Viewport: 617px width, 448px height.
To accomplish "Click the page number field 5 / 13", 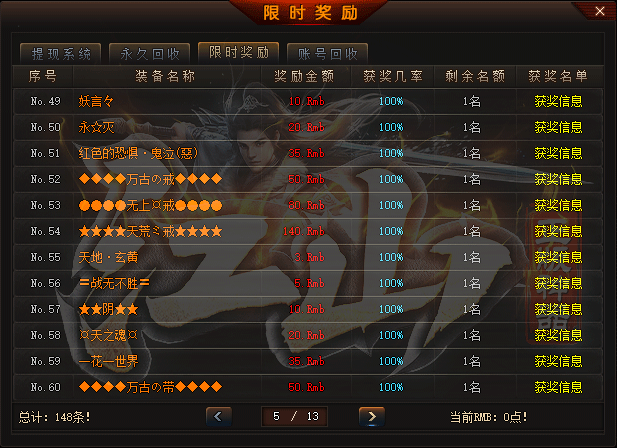I will point(295,417).
